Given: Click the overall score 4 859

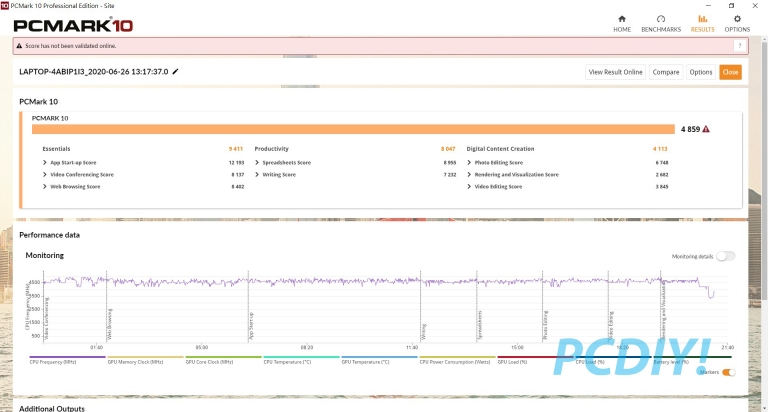Looking at the screenshot, I should (x=690, y=129).
